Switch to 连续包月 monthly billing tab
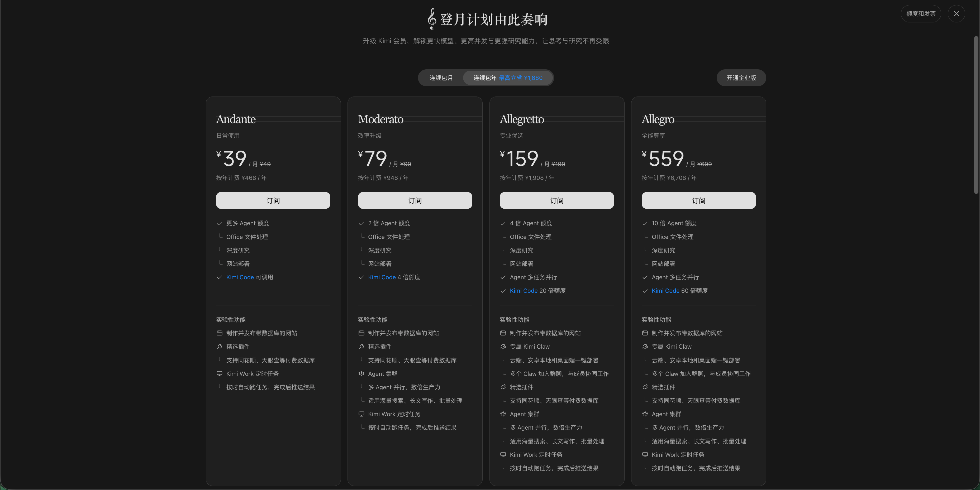Screen dimensions: 980x490 click(x=441, y=78)
